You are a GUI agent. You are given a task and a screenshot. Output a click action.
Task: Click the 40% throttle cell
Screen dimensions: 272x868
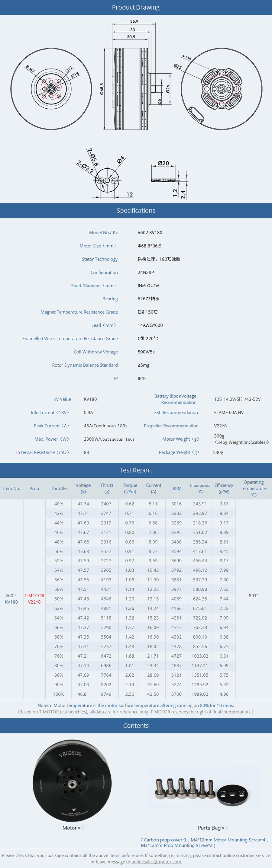[x=59, y=504]
